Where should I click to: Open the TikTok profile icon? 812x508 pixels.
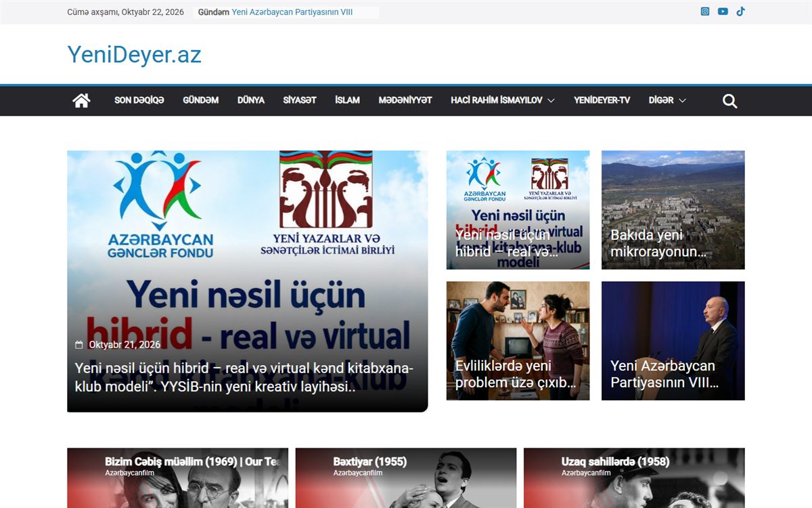[741, 12]
